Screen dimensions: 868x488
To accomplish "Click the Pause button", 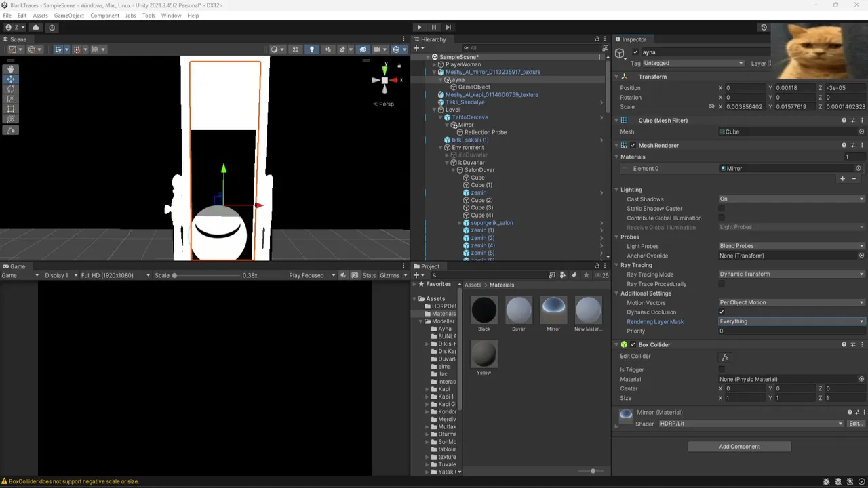I will [434, 27].
